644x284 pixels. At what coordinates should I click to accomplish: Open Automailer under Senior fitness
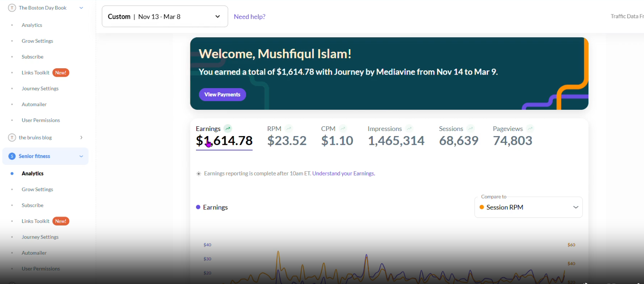pos(34,253)
